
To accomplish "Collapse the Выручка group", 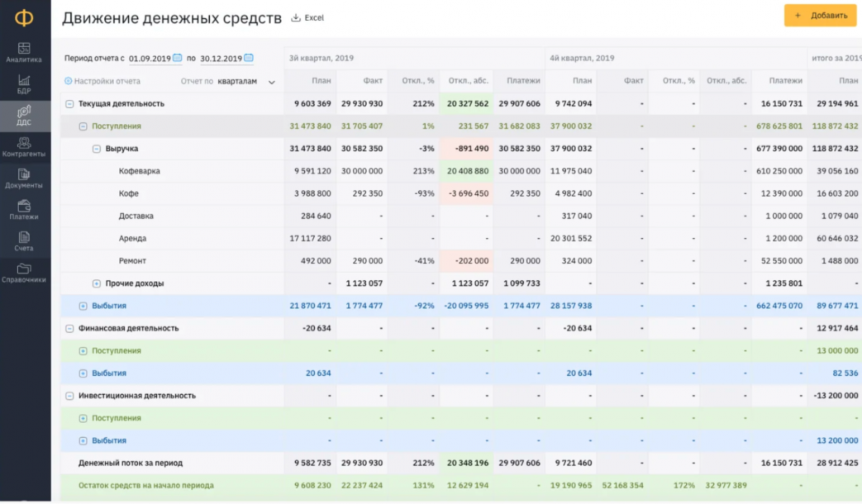I will [97, 150].
